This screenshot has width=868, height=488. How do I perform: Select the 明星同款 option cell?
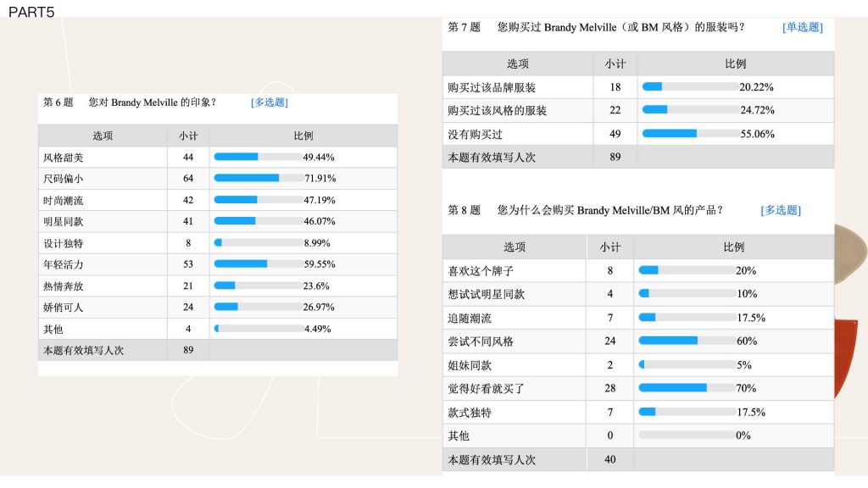coord(64,221)
